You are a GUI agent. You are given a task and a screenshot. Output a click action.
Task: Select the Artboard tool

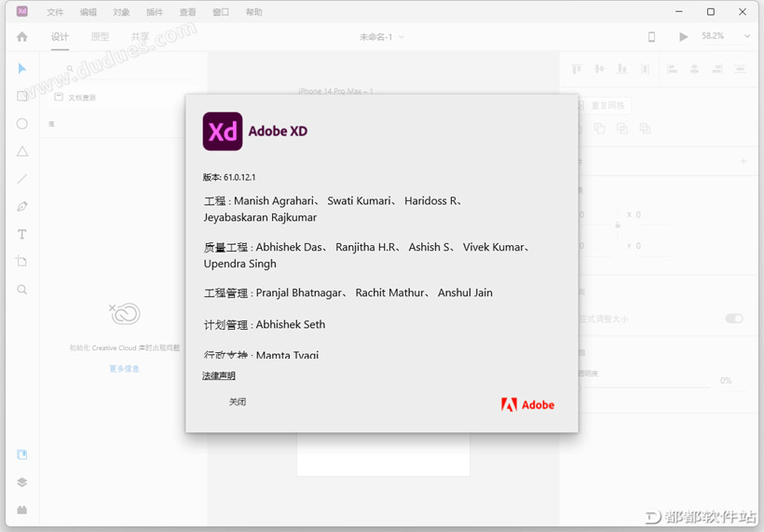coord(22,261)
